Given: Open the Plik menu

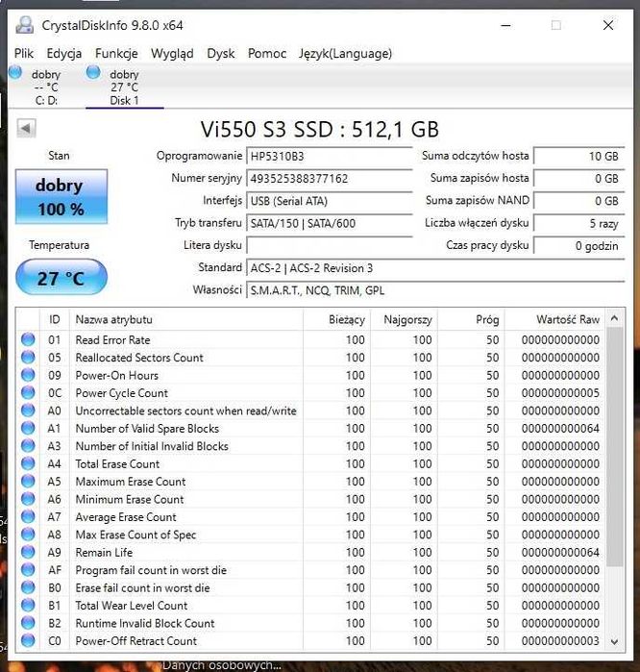Looking at the screenshot, I should pyautogui.click(x=24, y=54).
